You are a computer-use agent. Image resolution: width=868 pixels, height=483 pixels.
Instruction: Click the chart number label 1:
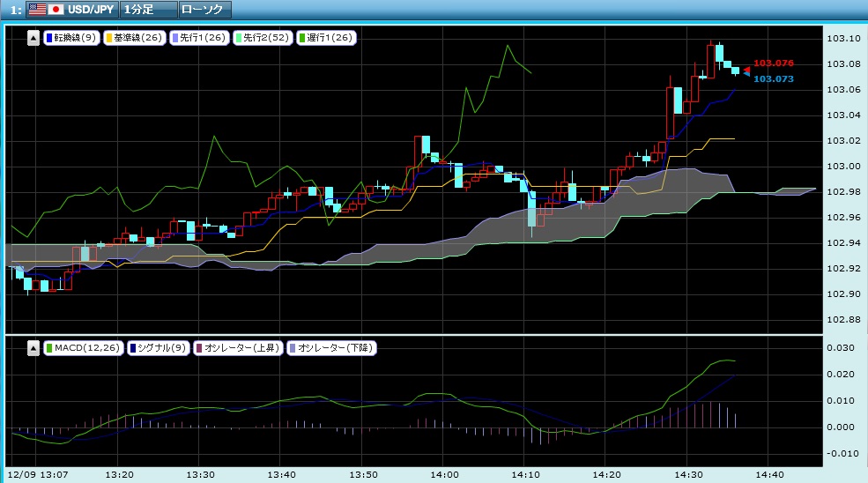(x=16, y=10)
